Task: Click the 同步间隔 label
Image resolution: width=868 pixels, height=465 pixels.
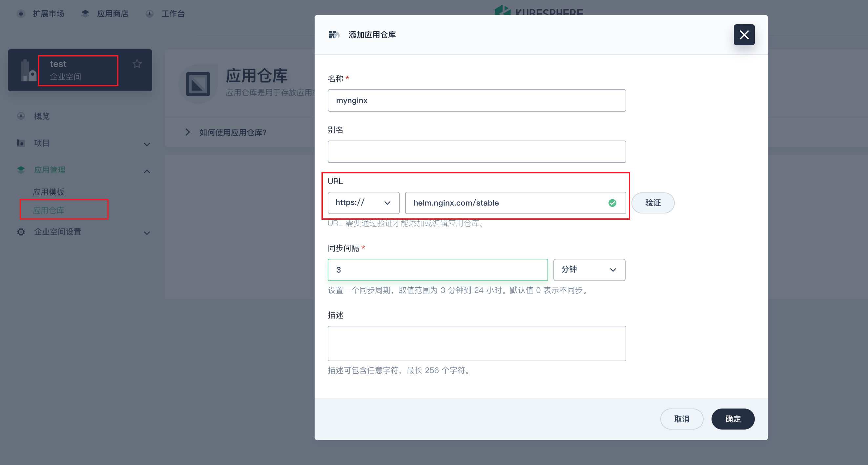Action: 343,248
